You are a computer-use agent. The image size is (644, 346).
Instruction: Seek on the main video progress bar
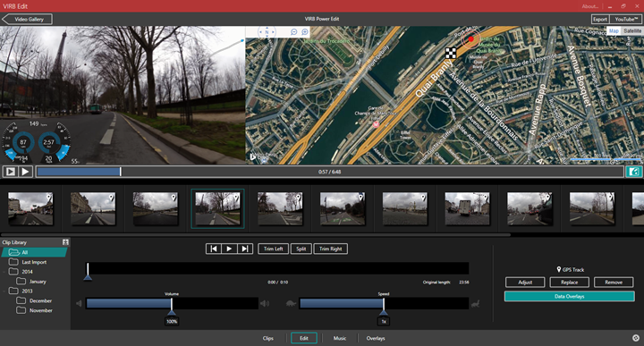pos(330,172)
